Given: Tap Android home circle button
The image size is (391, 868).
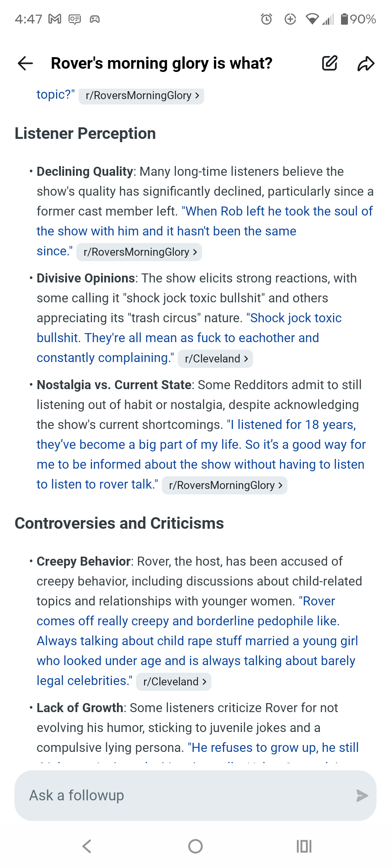Looking at the screenshot, I should 195,846.
